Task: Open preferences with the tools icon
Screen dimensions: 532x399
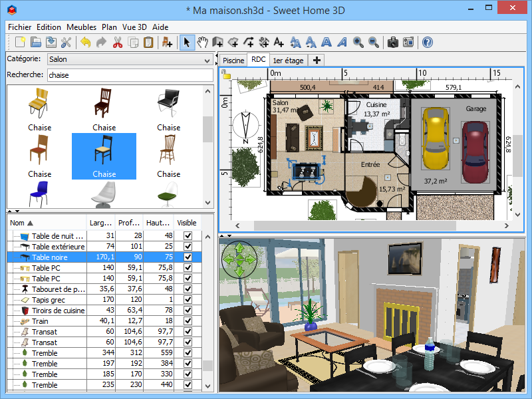Action: tap(66, 43)
